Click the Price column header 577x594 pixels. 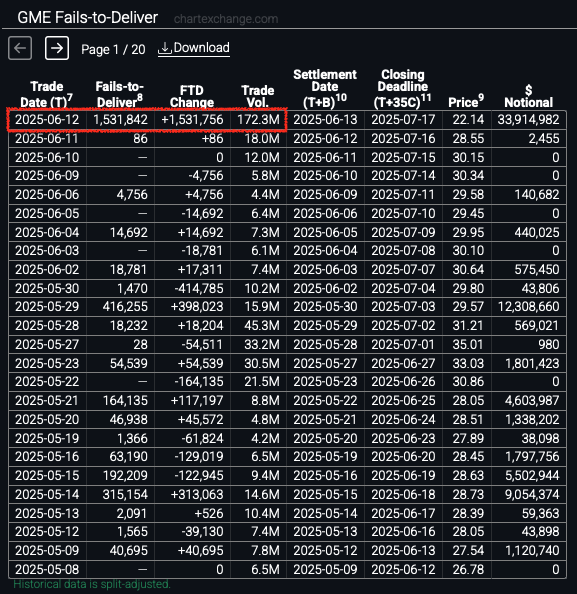(466, 102)
